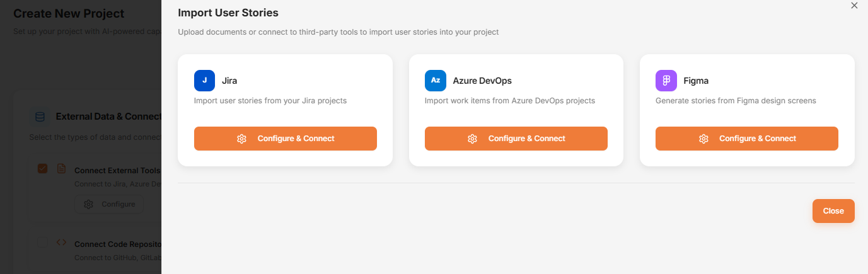Screen dimensions: 868x274
Task: Click the Connect Code Repository label
Action: click(117, 244)
